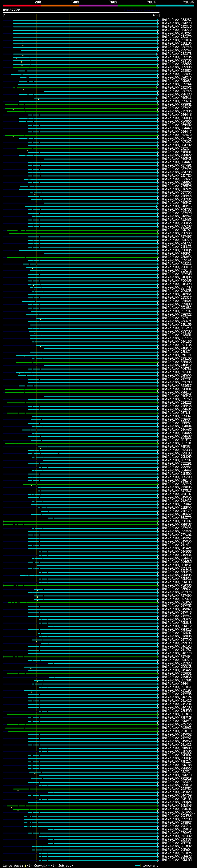Click the orange ~40% identity legend segment

[60, 6]
